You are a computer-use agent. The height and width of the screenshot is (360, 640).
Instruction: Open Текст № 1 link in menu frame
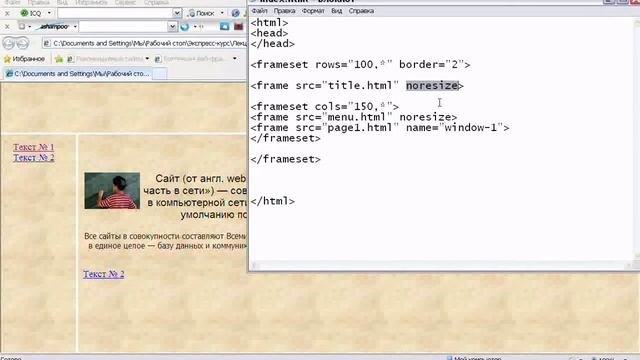pos(33,147)
